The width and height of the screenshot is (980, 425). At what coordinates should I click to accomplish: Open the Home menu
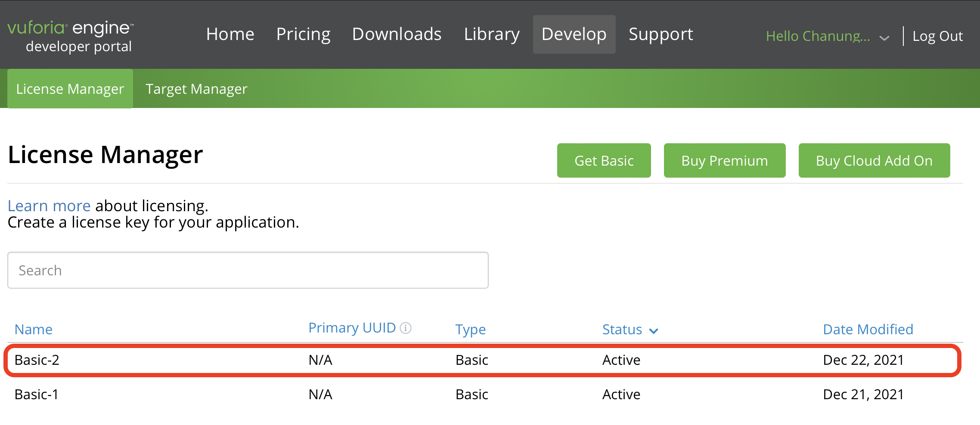(230, 34)
